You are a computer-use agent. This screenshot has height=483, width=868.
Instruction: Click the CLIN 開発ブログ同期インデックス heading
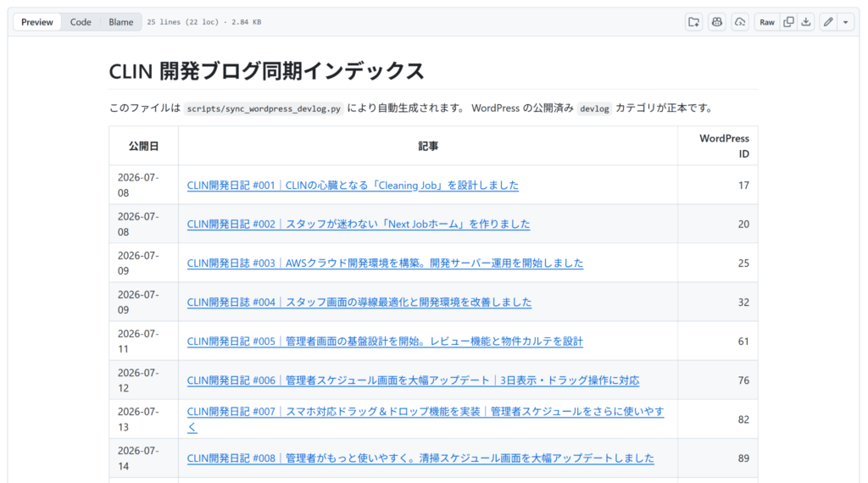[266, 71]
